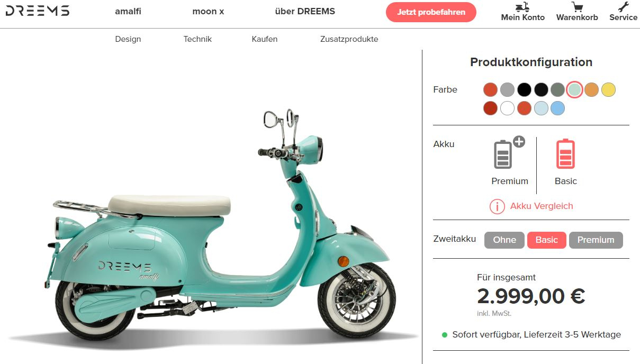Select the Basic battery icon

pos(565,153)
